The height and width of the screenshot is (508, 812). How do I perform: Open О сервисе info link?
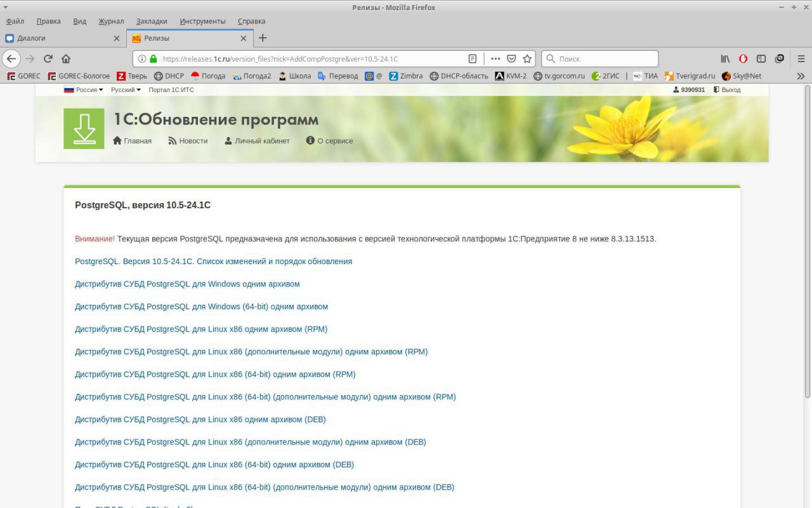(329, 141)
